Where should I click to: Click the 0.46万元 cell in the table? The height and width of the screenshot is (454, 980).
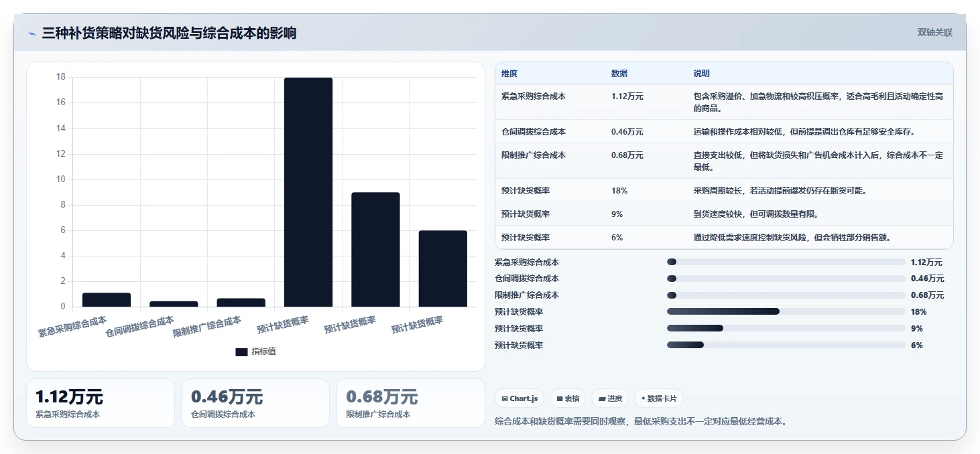[627, 132]
